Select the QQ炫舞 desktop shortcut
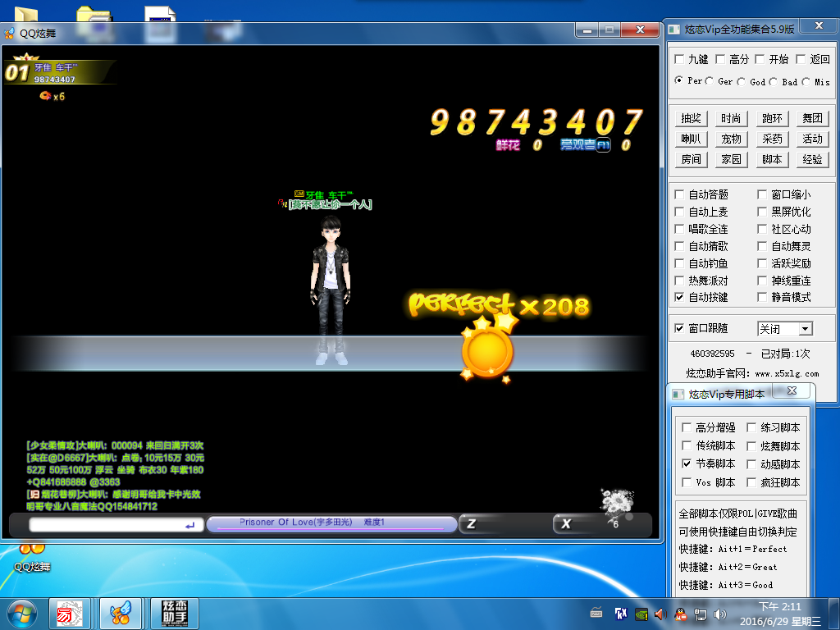This screenshot has height=630, width=840. click(x=32, y=557)
